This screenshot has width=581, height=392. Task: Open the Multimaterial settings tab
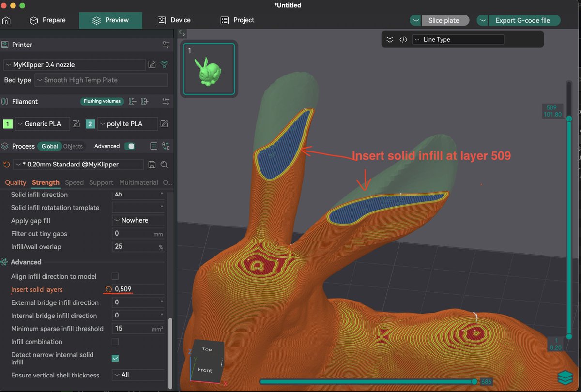(x=138, y=182)
